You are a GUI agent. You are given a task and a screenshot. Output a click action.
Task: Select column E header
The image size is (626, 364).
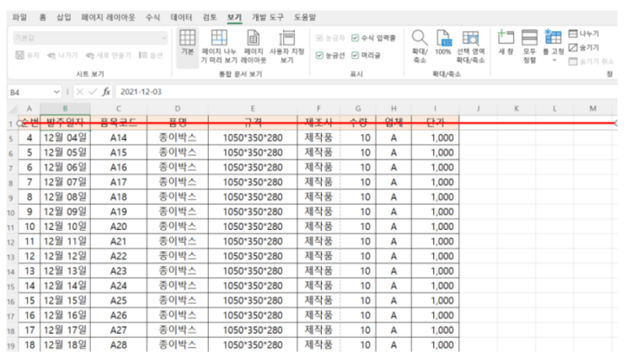(253, 109)
